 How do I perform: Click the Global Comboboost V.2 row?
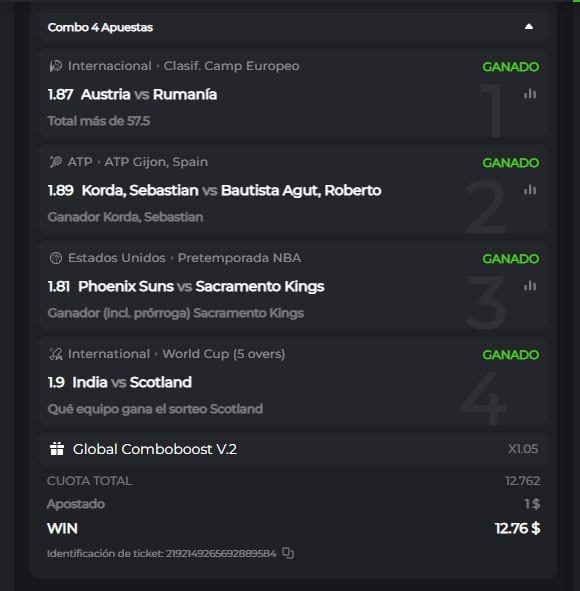click(x=293, y=449)
